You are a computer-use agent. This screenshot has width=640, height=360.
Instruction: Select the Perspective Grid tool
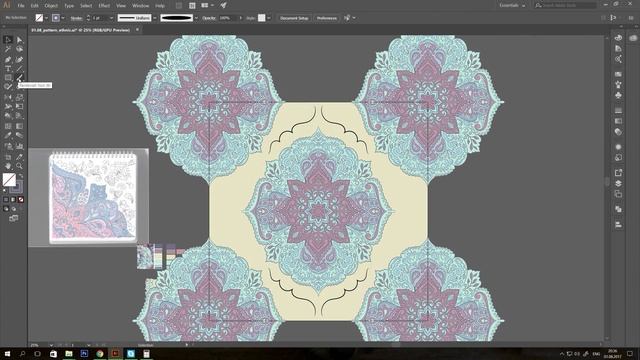pyautogui.click(x=19, y=116)
